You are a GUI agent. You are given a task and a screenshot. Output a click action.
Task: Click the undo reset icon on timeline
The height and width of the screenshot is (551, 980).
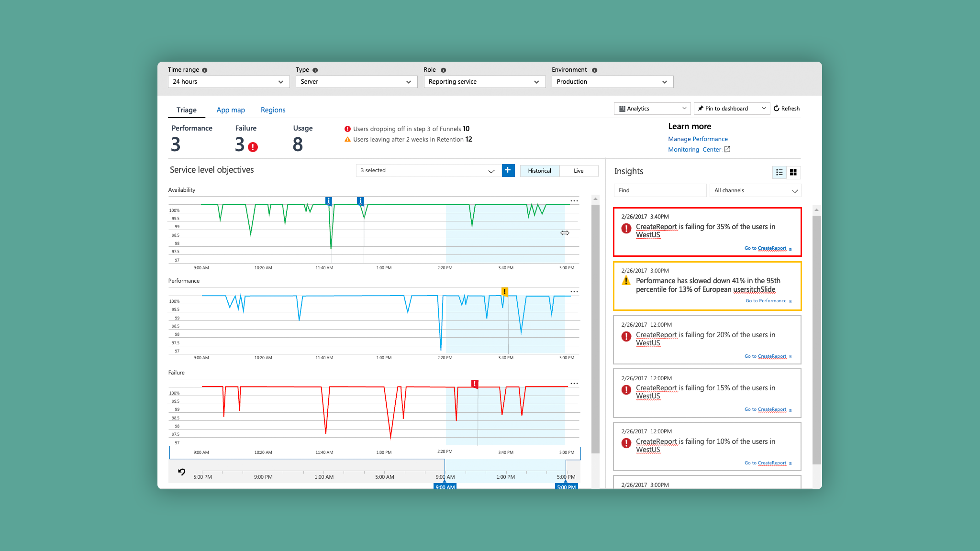click(181, 472)
